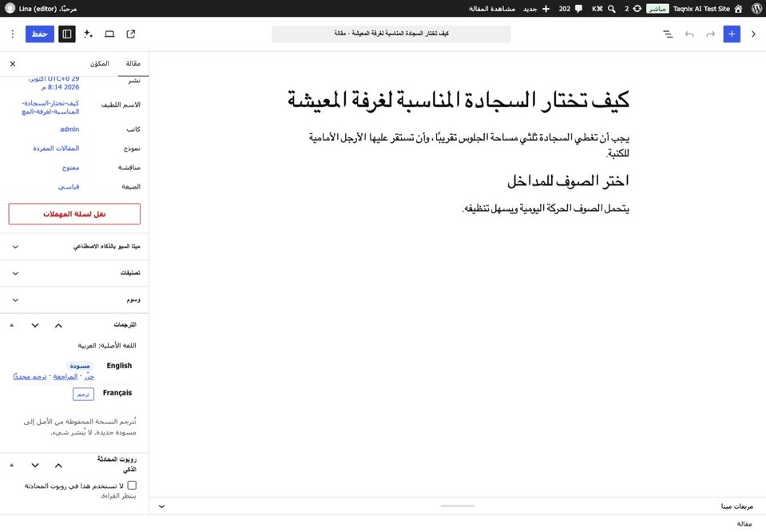This screenshot has width=766, height=532.
Task: Click the مسودة status badge
Action: [x=80, y=365]
